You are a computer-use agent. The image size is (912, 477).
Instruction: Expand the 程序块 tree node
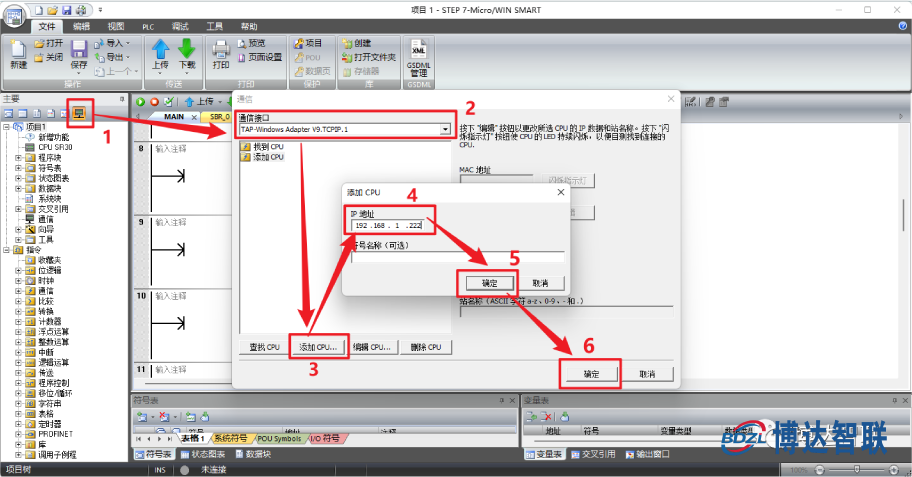[19, 157]
